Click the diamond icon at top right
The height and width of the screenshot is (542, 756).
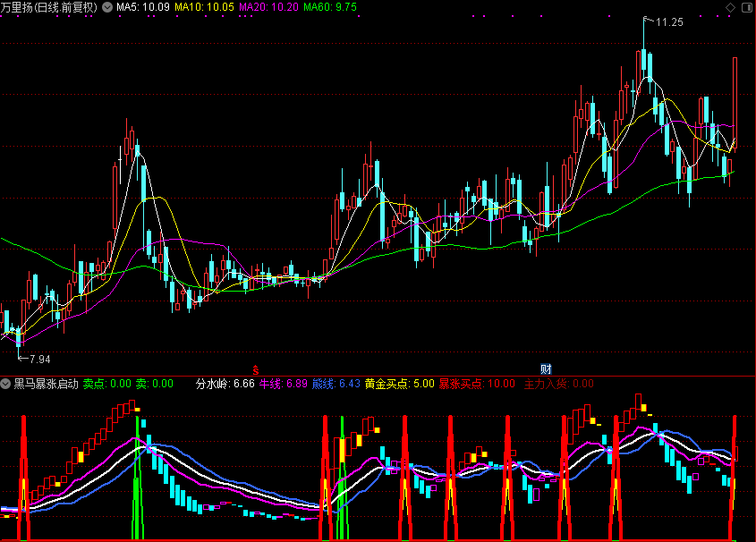coord(730,7)
